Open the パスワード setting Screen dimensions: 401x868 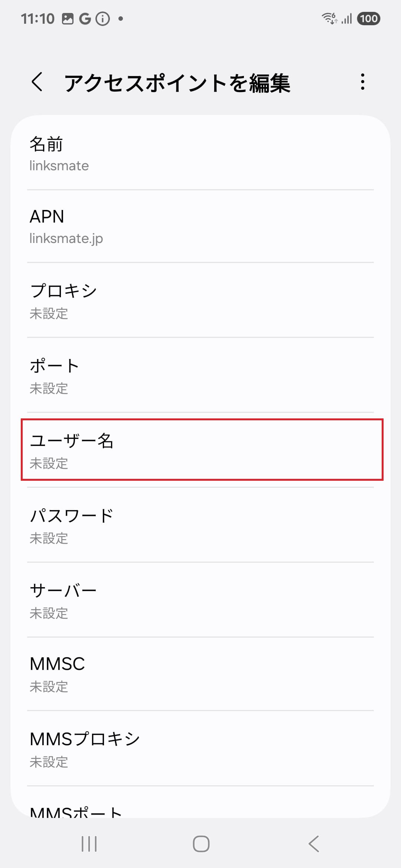click(x=200, y=525)
